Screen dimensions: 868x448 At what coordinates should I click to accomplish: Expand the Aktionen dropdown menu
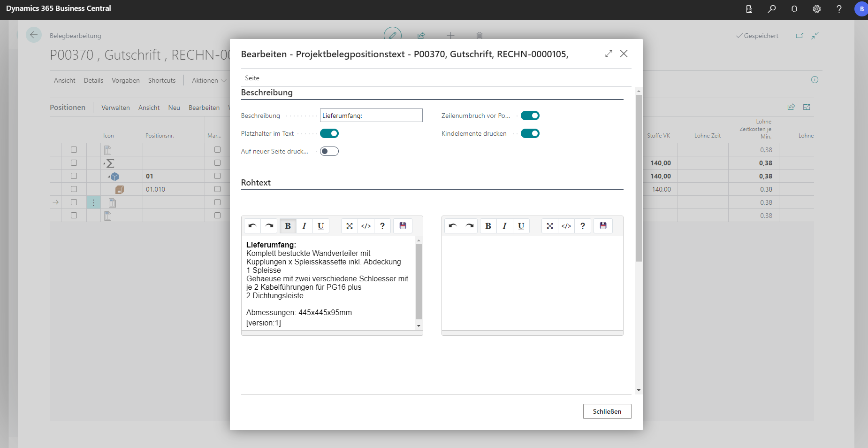(x=209, y=80)
